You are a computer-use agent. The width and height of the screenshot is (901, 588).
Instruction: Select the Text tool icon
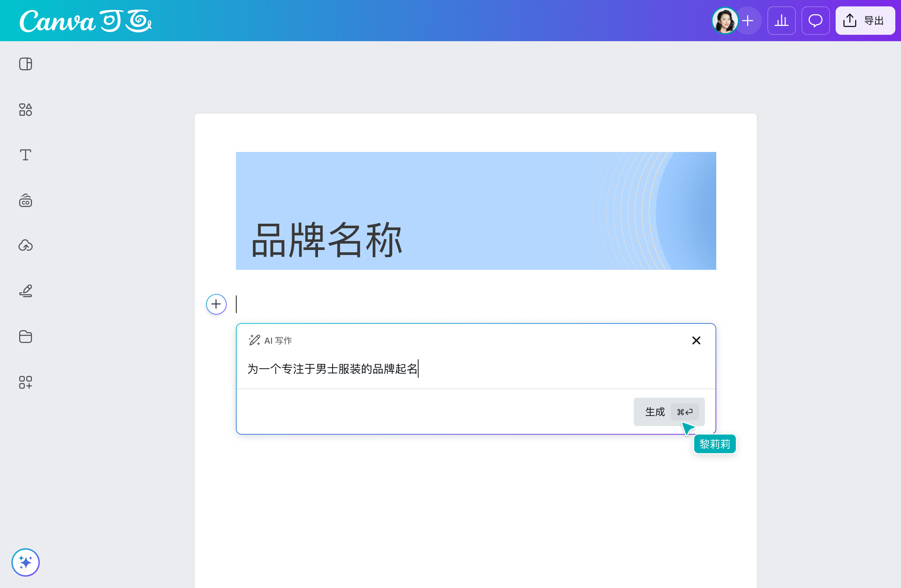tap(25, 155)
